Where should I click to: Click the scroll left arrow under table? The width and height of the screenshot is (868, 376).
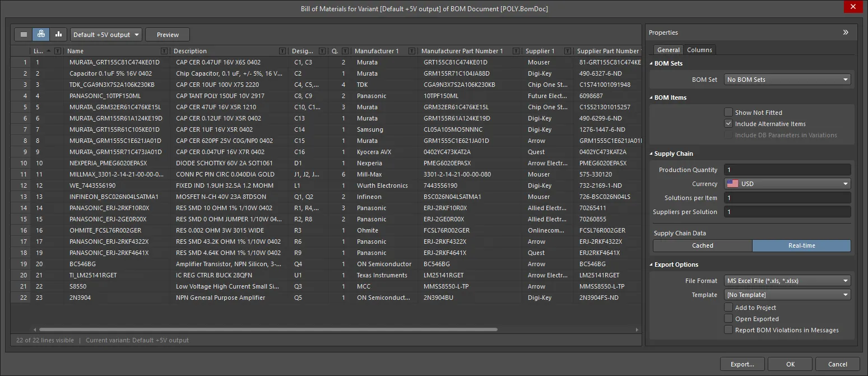coord(35,329)
